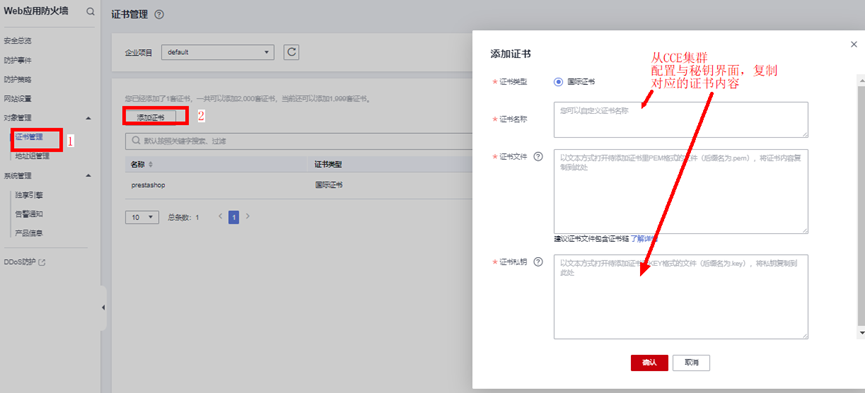Viewport: 865px width, 393px height.
Task: Focus the 证书名称 input field
Action: point(681,119)
